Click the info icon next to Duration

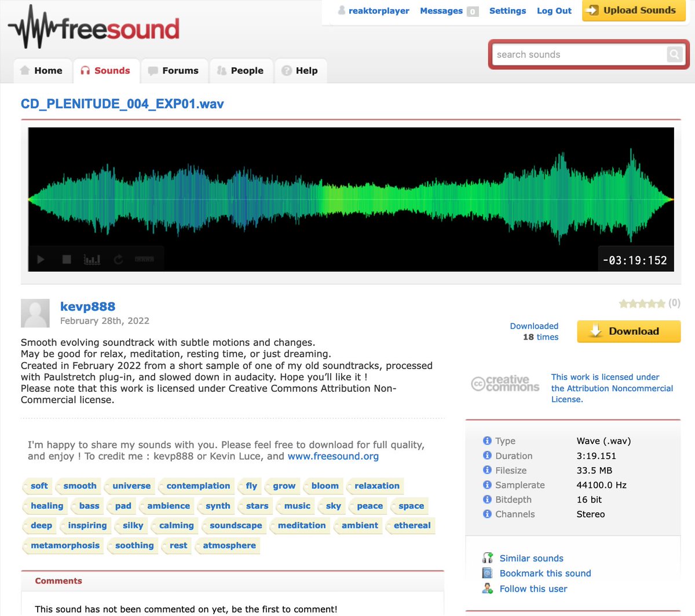[x=487, y=455]
